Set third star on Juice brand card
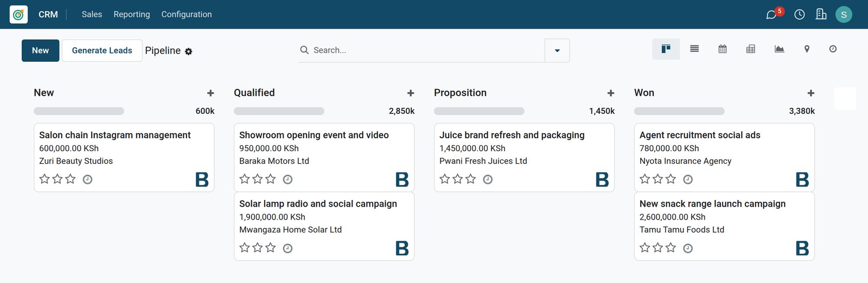Image resolution: width=868 pixels, height=283 pixels. click(x=471, y=179)
